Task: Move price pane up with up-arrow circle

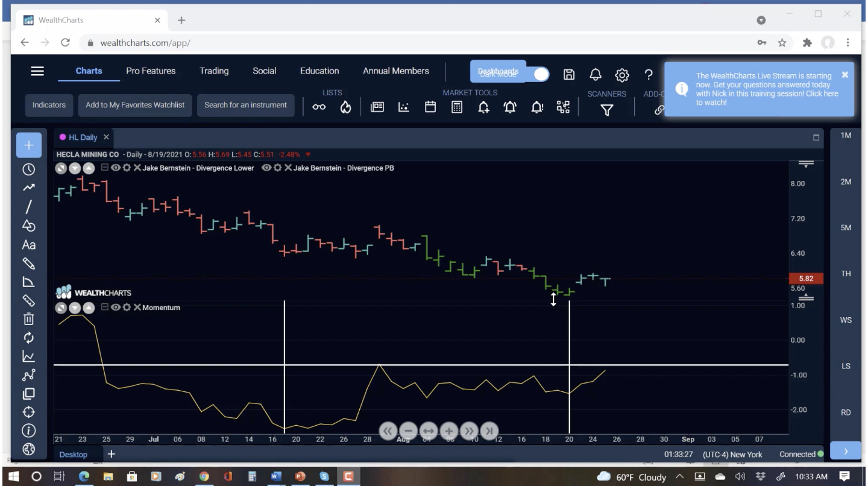Action: [x=89, y=168]
